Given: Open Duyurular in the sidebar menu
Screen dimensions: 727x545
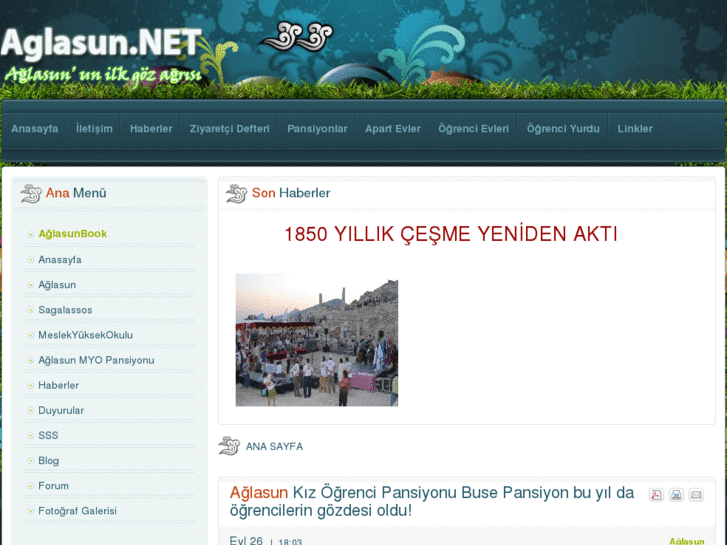Looking at the screenshot, I should (61, 410).
